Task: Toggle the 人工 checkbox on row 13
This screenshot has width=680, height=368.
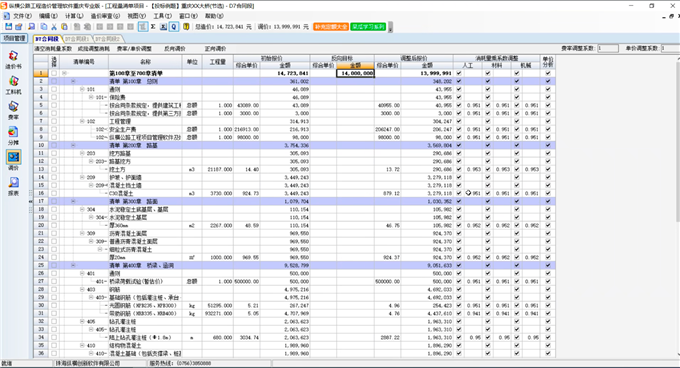Action: [x=459, y=169]
